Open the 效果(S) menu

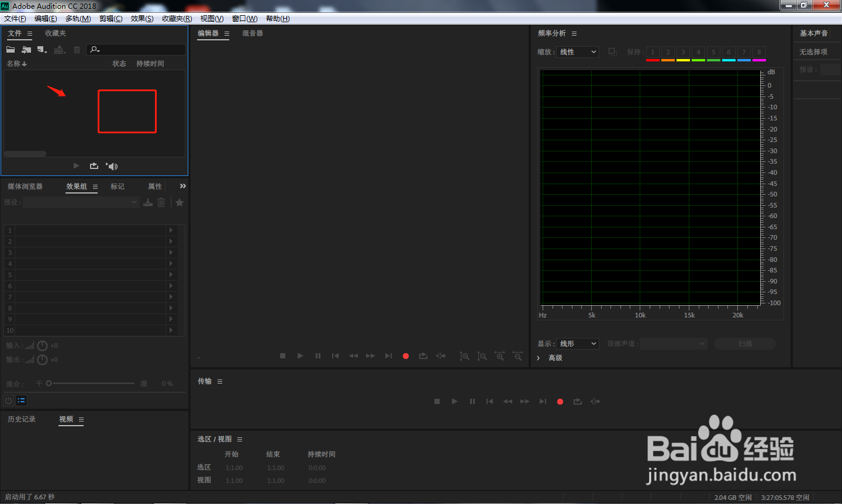click(142, 19)
